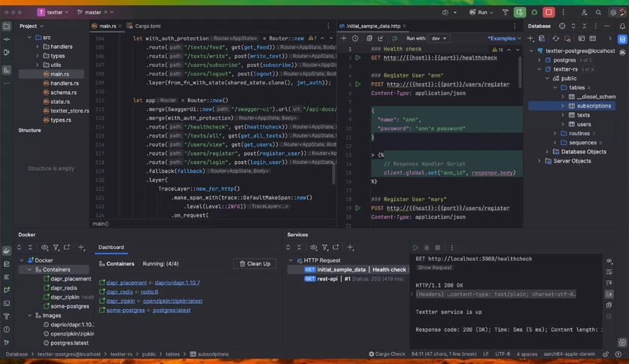Open the openzipkin/zipkin:latest image link
This screenshot has height=364, width=629.
(172, 301)
